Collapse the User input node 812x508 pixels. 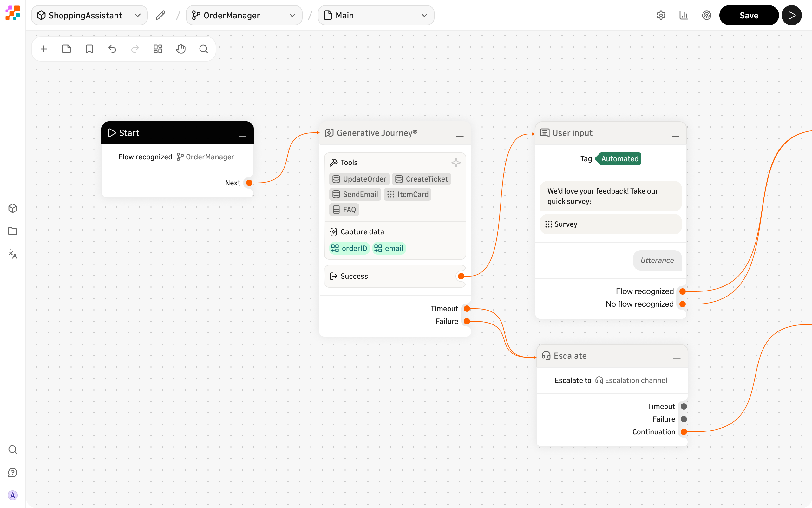pos(675,136)
